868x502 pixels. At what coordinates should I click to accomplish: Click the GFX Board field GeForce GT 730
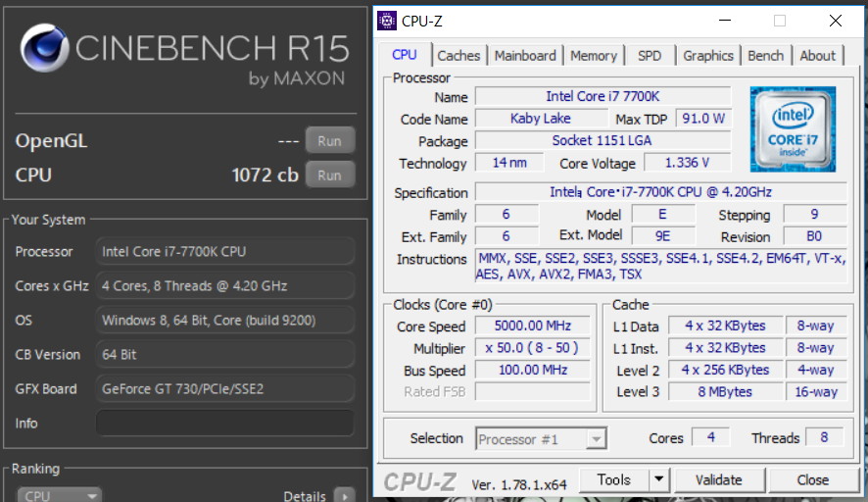pyautogui.click(x=224, y=389)
